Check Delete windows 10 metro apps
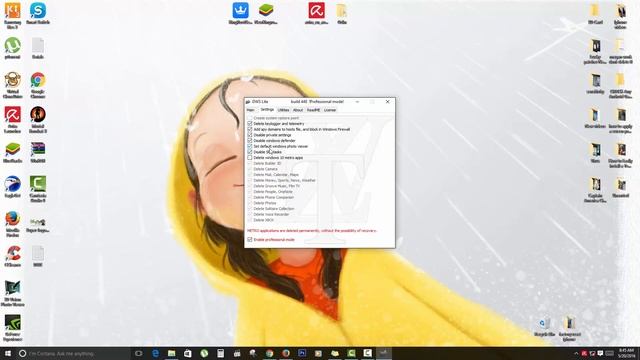The width and height of the screenshot is (640, 360). click(x=250, y=158)
